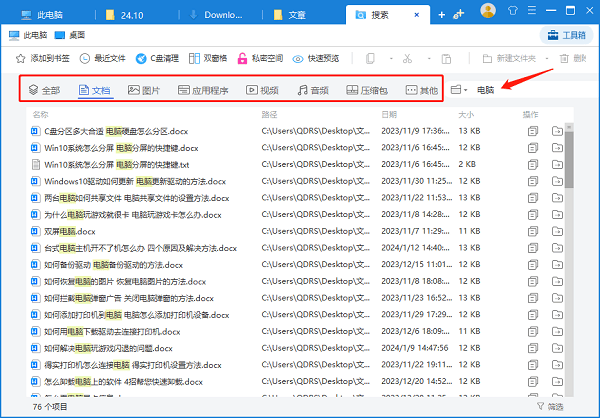Viewport: 600px width, 418px height.
Task: Copy icon for 如何解决电脑玩游戏闪退 row
Action: (533, 348)
